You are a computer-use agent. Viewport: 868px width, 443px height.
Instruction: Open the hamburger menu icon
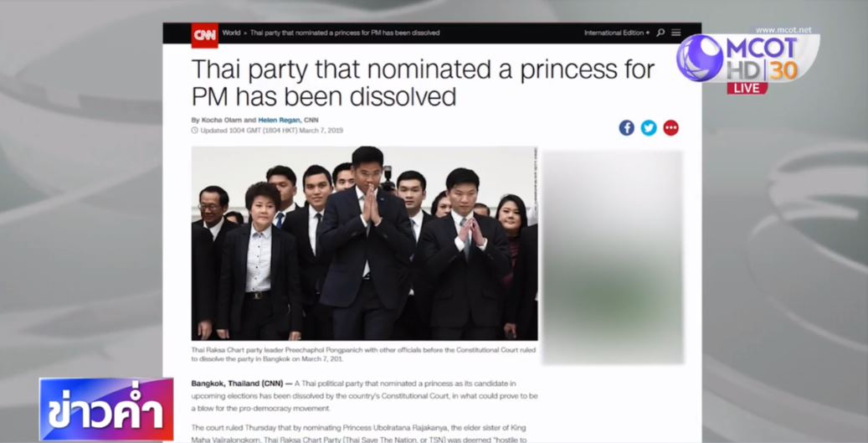pos(676,33)
